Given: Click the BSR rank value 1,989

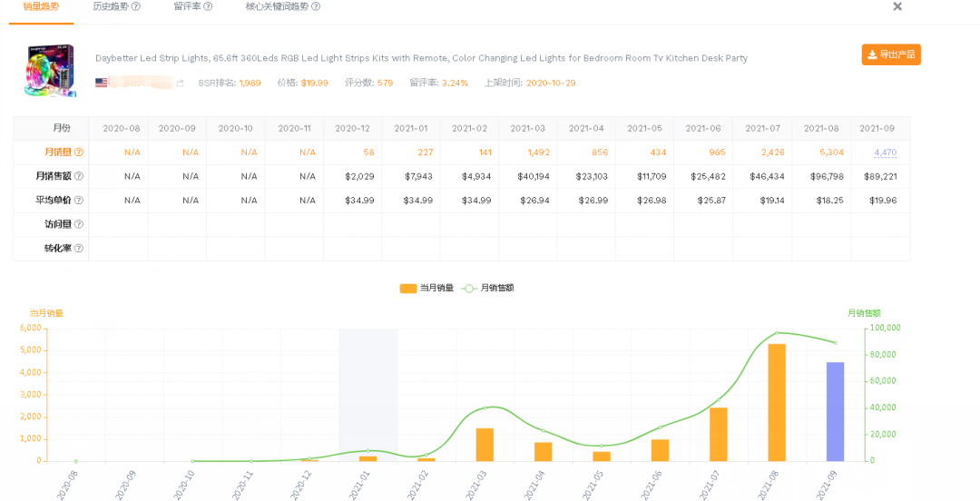Looking at the screenshot, I should (250, 83).
